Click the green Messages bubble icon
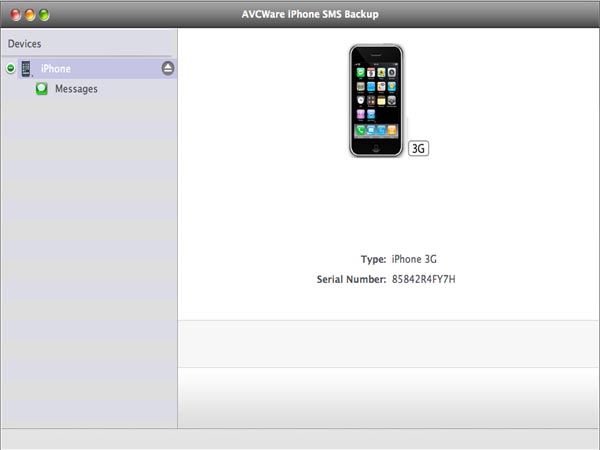The image size is (600, 450). pos(42,88)
